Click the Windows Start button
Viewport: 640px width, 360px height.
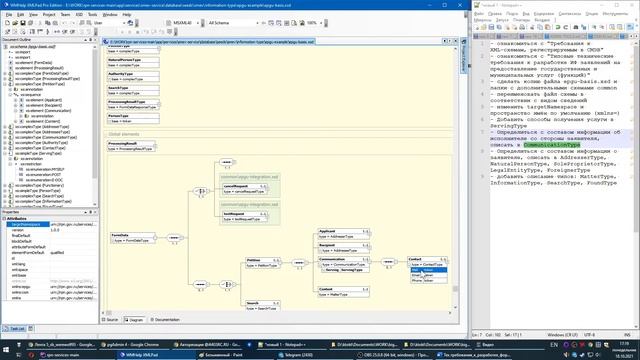[x=6, y=350]
